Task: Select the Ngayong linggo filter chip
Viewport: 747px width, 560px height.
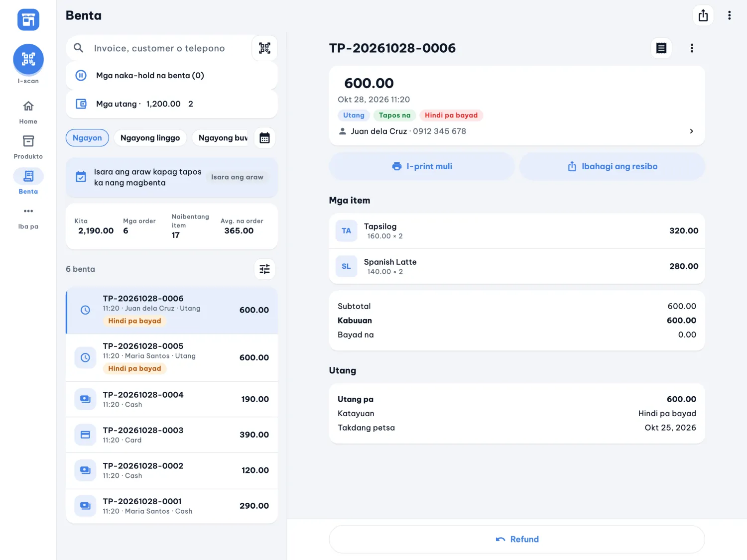Action: 150,138
